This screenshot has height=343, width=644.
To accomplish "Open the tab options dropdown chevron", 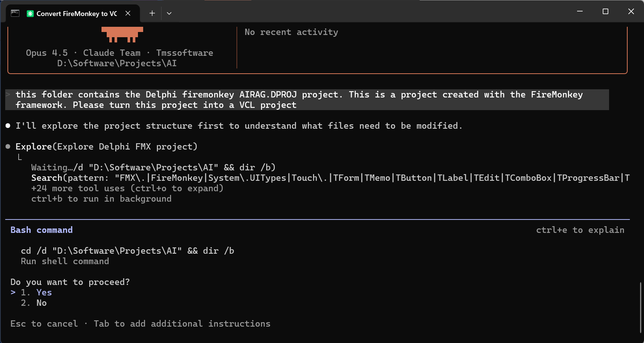I will 169,13.
